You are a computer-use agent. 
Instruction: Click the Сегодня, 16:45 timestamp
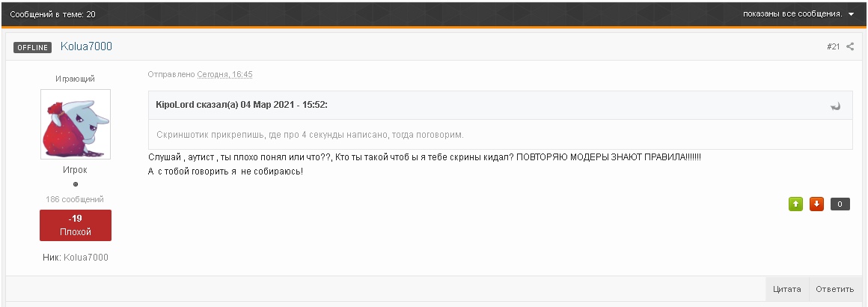point(224,74)
